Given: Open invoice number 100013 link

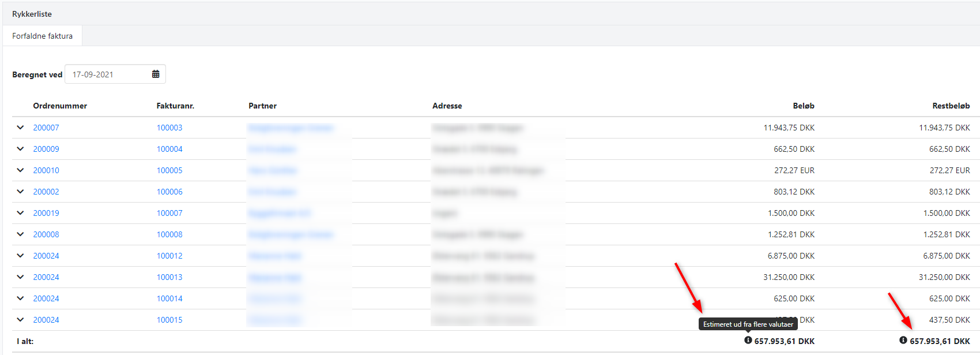Looking at the screenshot, I should (x=169, y=277).
